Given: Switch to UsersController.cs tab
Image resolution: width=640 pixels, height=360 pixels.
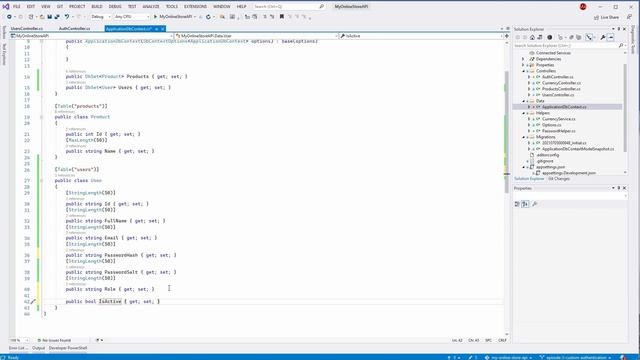Looking at the screenshot, I should [x=27, y=29].
